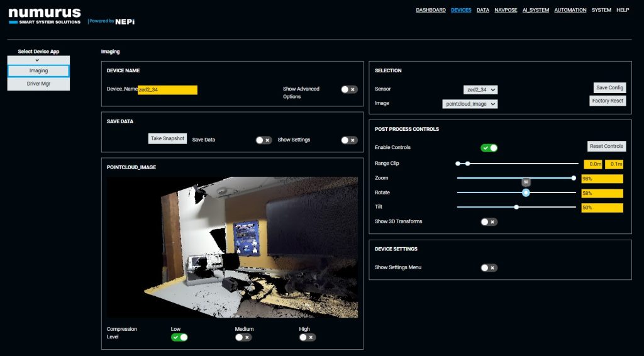This screenshot has width=644, height=356.
Task: Click the Rotate slider handle
Action: [x=526, y=192]
